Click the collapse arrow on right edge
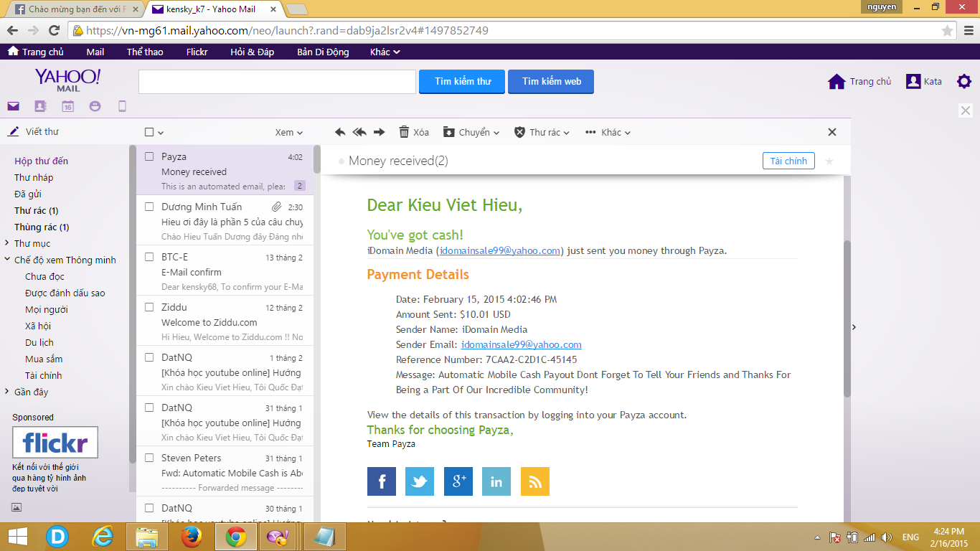This screenshot has height=551, width=980. [x=854, y=327]
